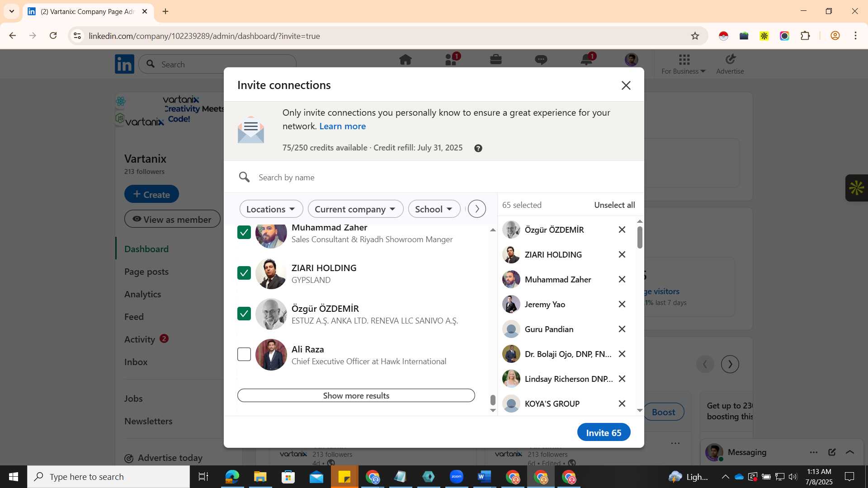Show hidden system tray icons
This screenshot has height=488, width=868.
(x=725, y=477)
